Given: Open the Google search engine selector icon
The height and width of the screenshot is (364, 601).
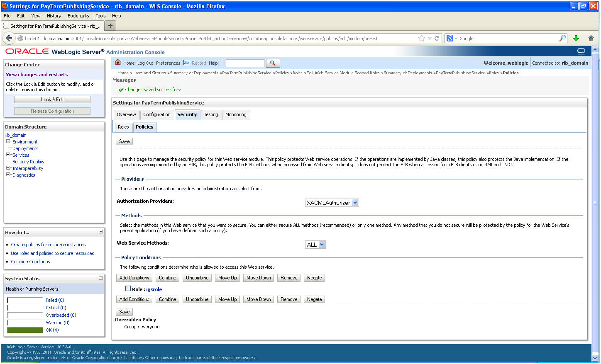Looking at the screenshot, I should 452,38.
